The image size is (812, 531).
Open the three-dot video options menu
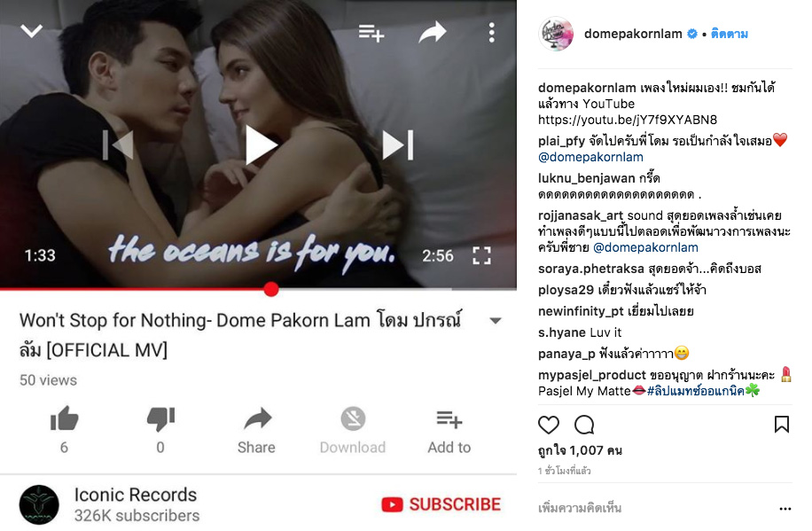pyautogui.click(x=491, y=33)
